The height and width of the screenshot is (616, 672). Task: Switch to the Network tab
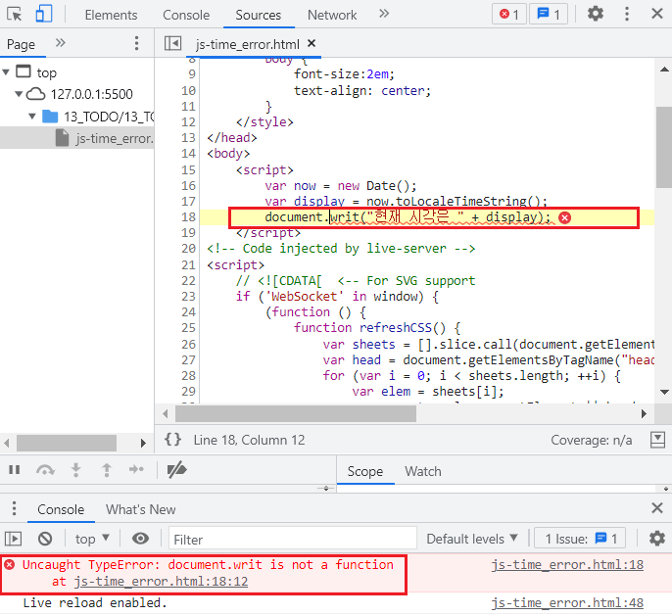[332, 15]
